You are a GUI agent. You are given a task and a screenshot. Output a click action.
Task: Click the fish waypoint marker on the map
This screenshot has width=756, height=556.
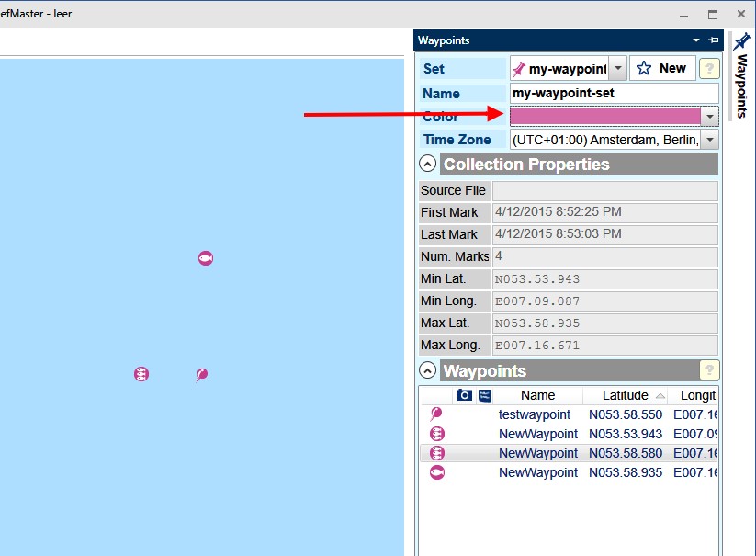206,258
